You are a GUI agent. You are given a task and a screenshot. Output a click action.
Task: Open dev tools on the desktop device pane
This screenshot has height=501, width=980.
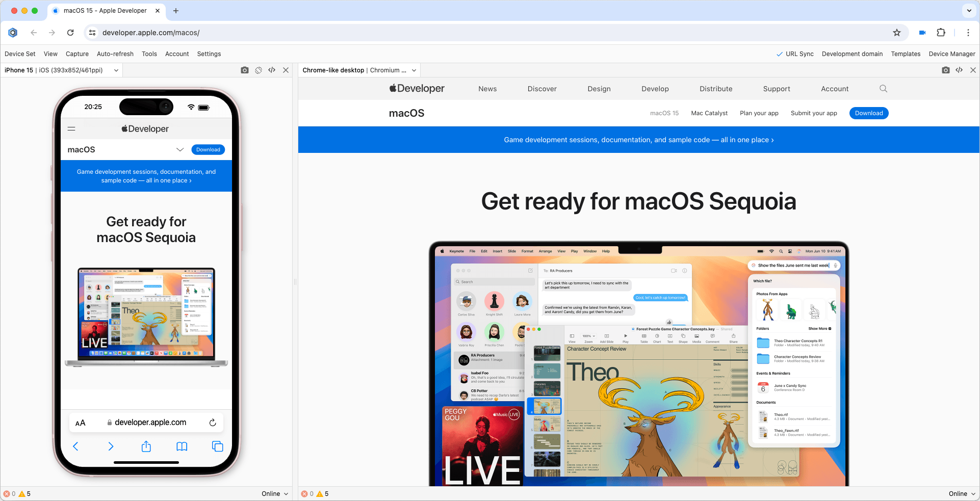coord(959,70)
